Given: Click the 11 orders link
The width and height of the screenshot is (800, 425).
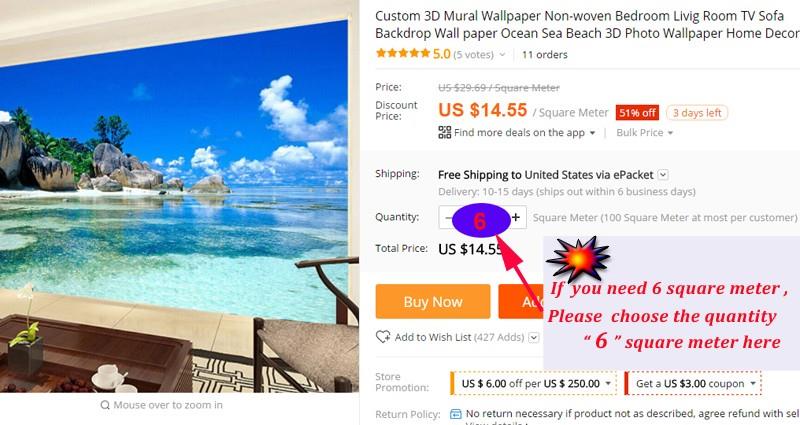Looking at the screenshot, I should (x=544, y=55).
